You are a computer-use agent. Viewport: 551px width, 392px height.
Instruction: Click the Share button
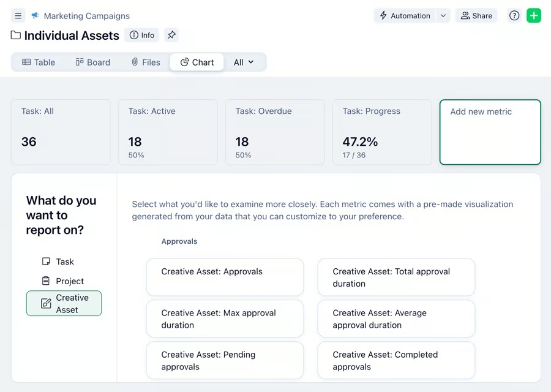click(476, 16)
